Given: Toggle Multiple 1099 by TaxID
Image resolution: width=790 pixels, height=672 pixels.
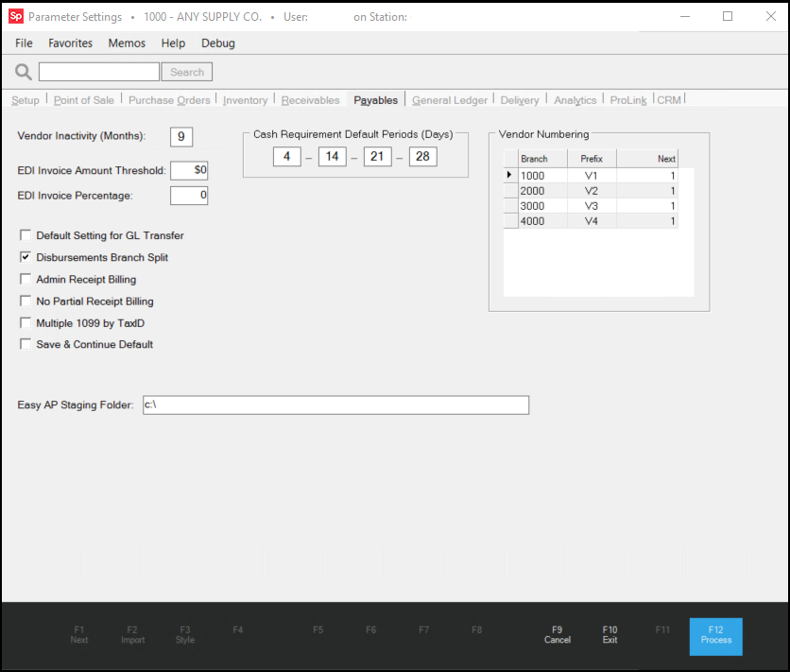Looking at the screenshot, I should [x=26, y=323].
